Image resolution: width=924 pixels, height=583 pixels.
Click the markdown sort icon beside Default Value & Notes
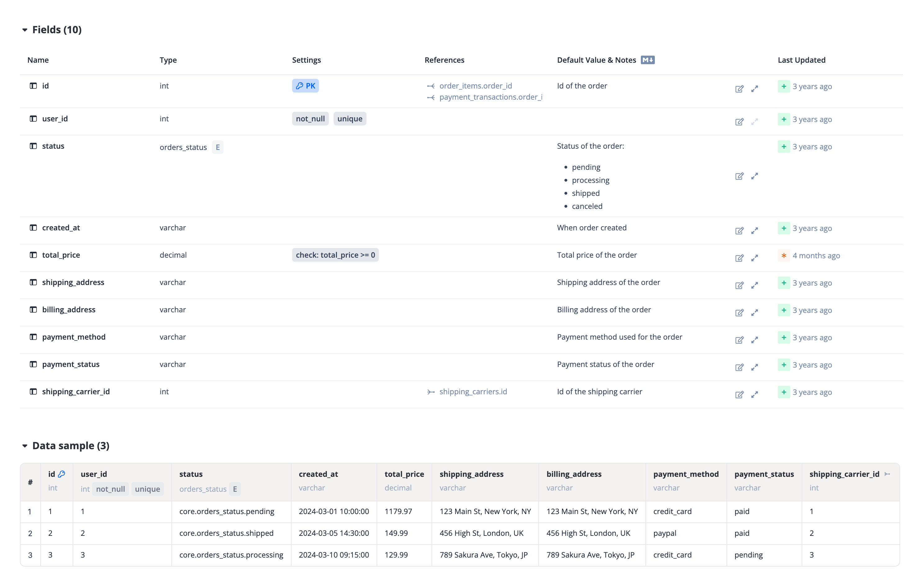tap(648, 60)
